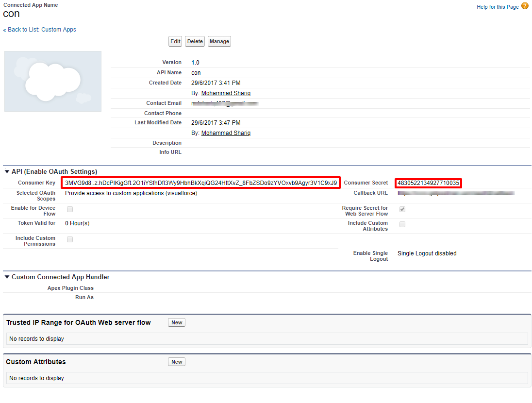Toggle Enable for Device Flow checkbox
The image size is (532, 403).
pyautogui.click(x=70, y=209)
